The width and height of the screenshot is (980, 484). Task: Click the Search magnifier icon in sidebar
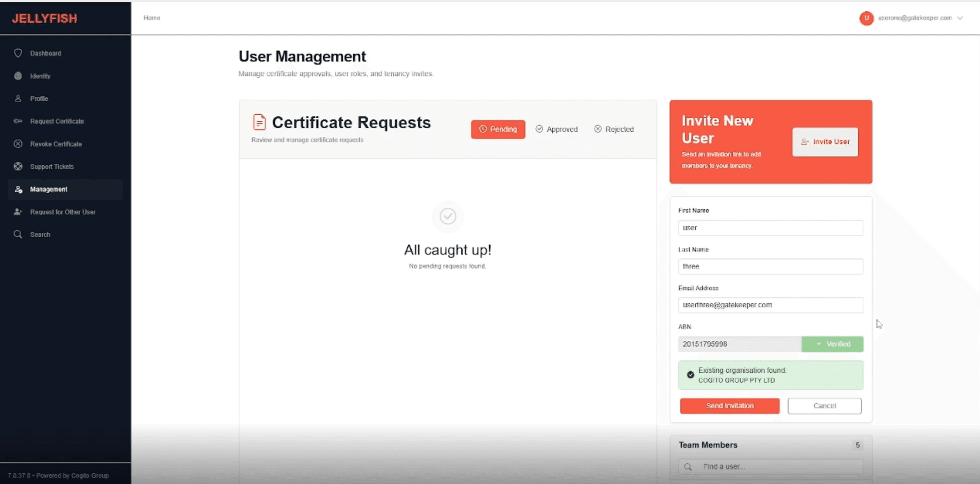pos(18,234)
